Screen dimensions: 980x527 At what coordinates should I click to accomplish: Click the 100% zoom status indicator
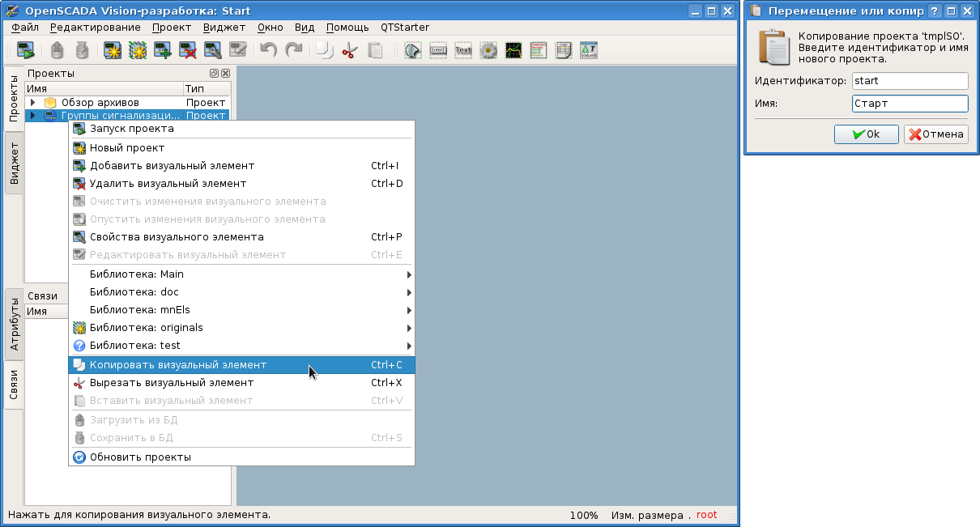pos(584,515)
